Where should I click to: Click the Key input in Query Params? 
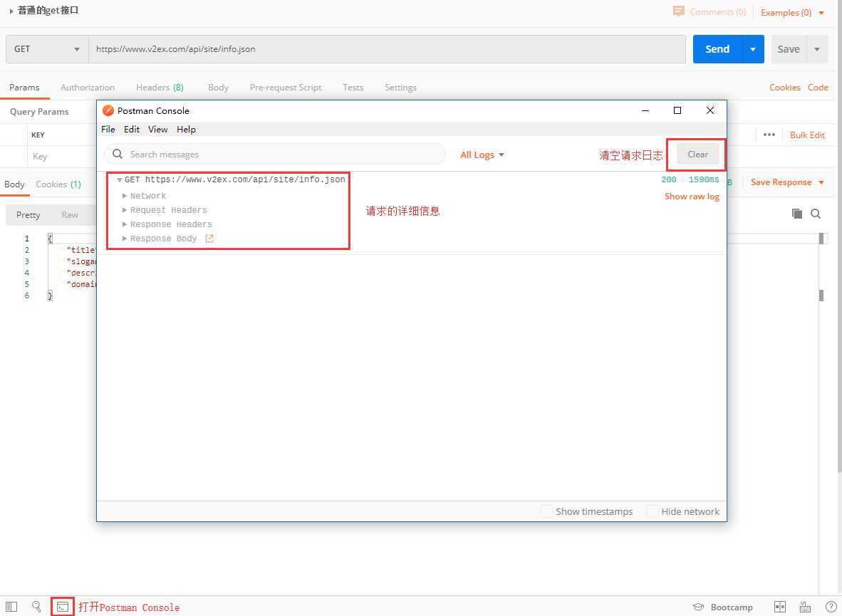(x=62, y=156)
